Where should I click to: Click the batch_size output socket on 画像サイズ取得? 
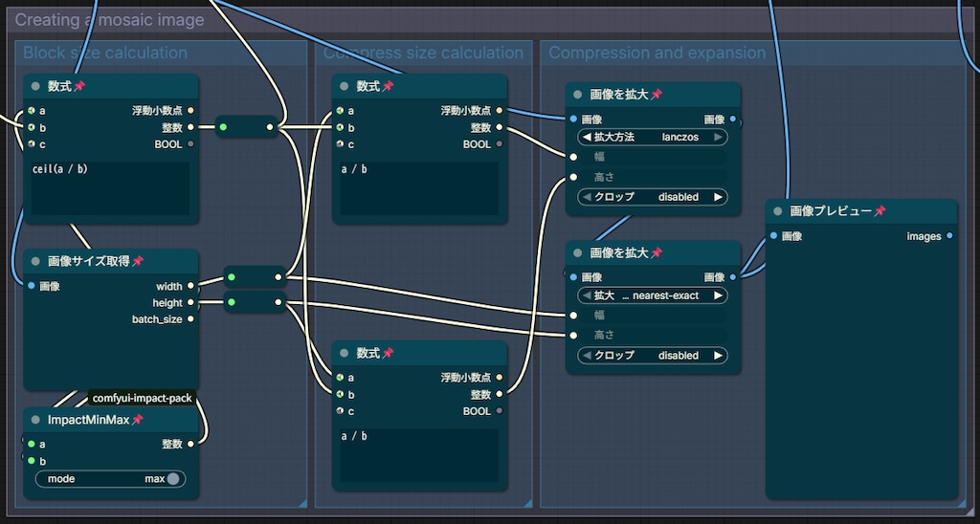point(190,319)
